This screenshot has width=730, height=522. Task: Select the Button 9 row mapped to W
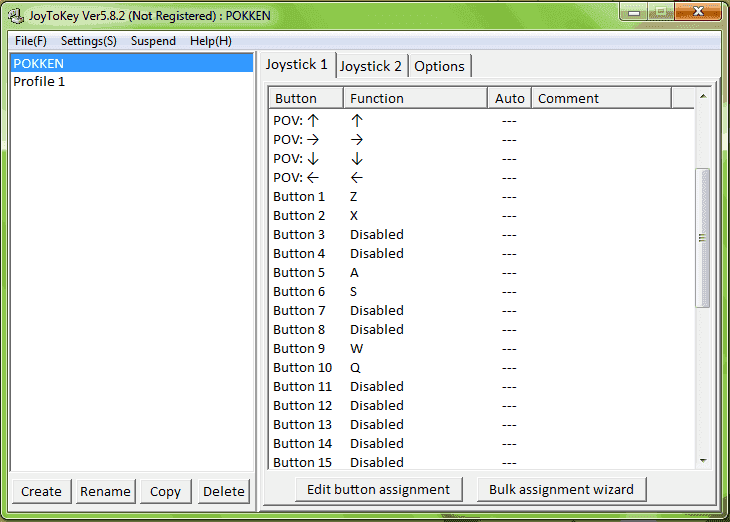tap(482, 349)
